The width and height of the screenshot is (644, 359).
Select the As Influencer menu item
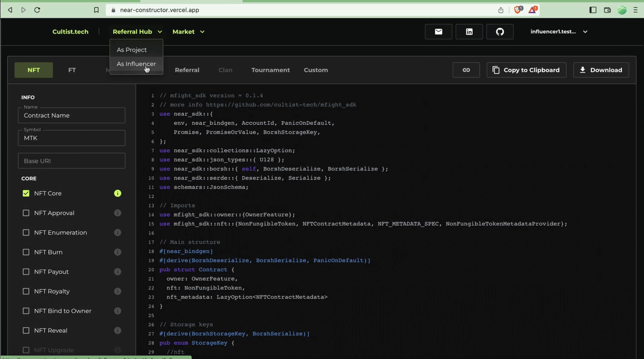point(136,64)
